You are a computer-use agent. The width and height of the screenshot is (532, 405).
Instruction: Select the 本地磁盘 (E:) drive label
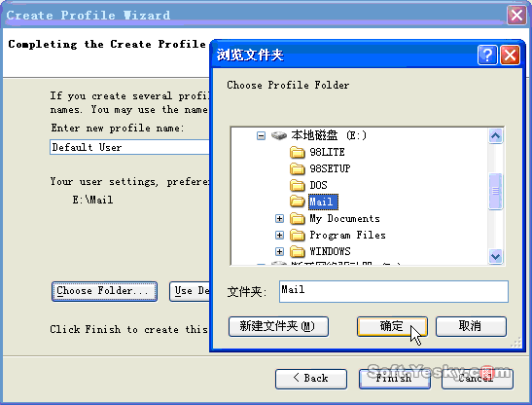point(329,135)
